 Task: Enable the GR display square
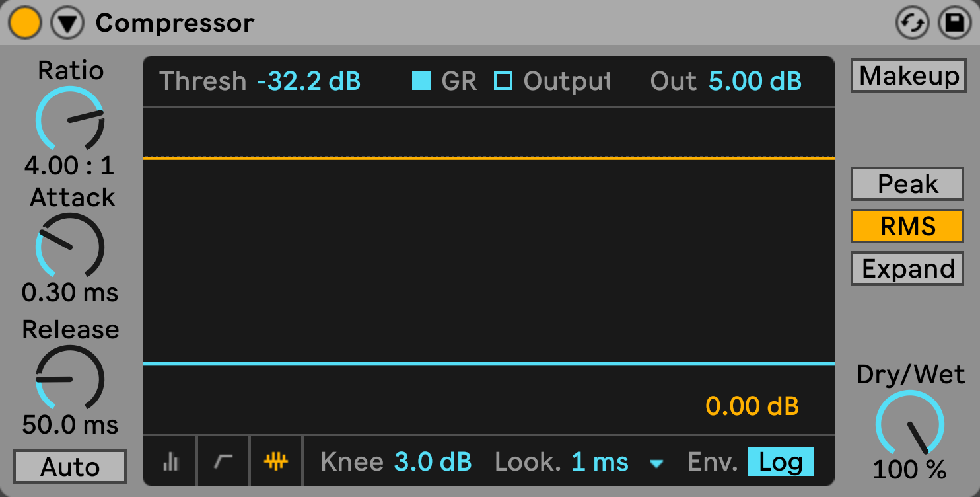click(421, 81)
